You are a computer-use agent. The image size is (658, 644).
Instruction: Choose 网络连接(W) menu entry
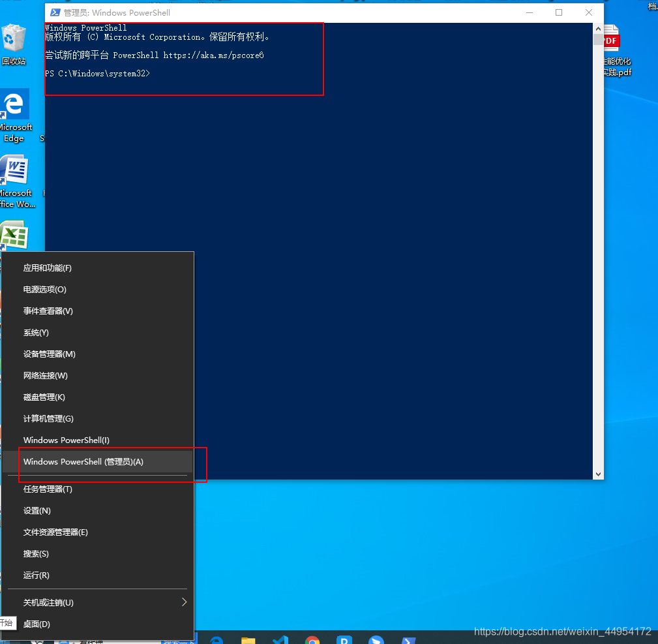pyautogui.click(x=98, y=375)
